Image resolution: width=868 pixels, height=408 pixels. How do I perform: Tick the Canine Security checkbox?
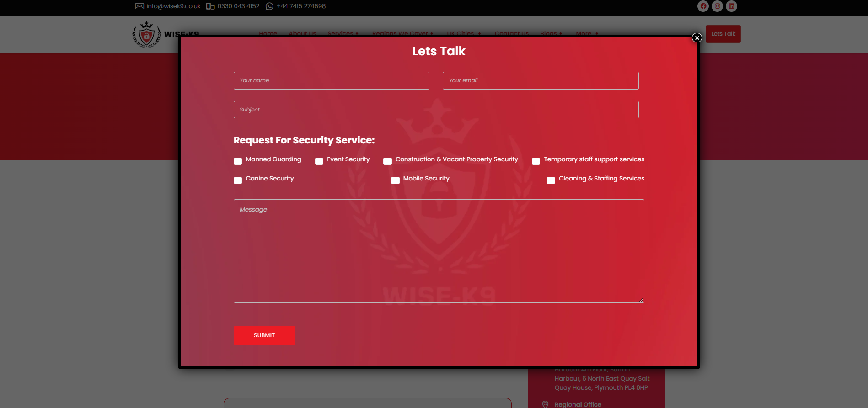(x=238, y=180)
